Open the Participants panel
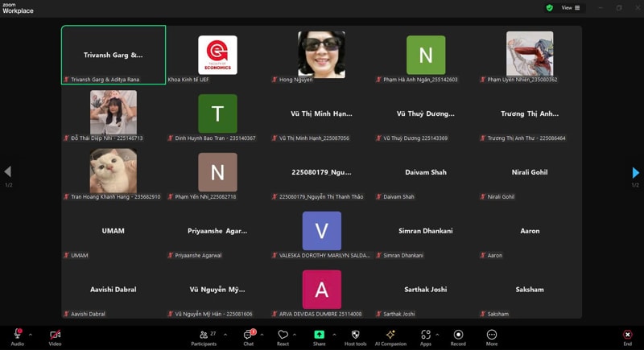The image size is (644, 350). 203,336
